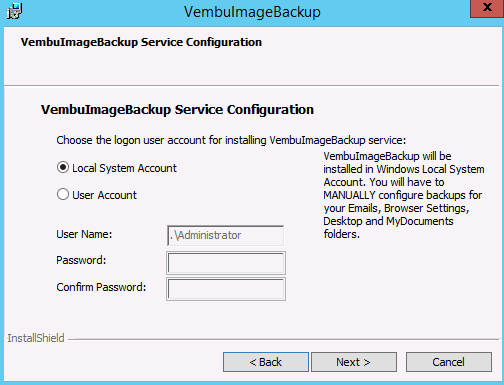Image resolution: width=504 pixels, height=385 pixels.
Task: Click the "Password:" label
Action: [x=81, y=260]
